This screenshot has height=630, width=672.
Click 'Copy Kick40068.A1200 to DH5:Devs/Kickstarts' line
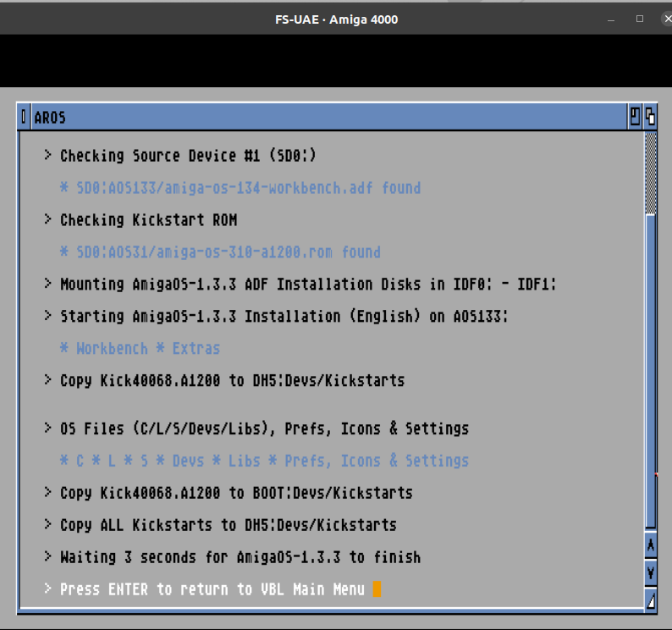pos(224,381)
